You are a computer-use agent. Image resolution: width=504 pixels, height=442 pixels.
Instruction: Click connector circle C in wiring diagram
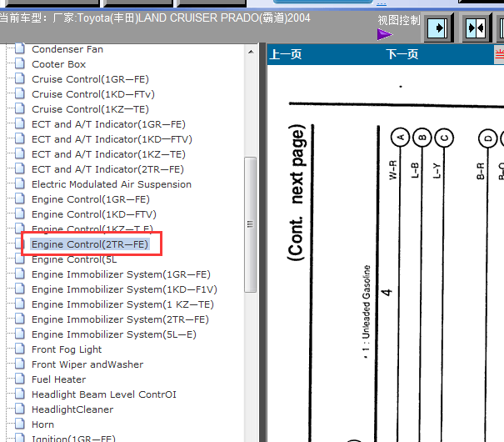(444, 138)
